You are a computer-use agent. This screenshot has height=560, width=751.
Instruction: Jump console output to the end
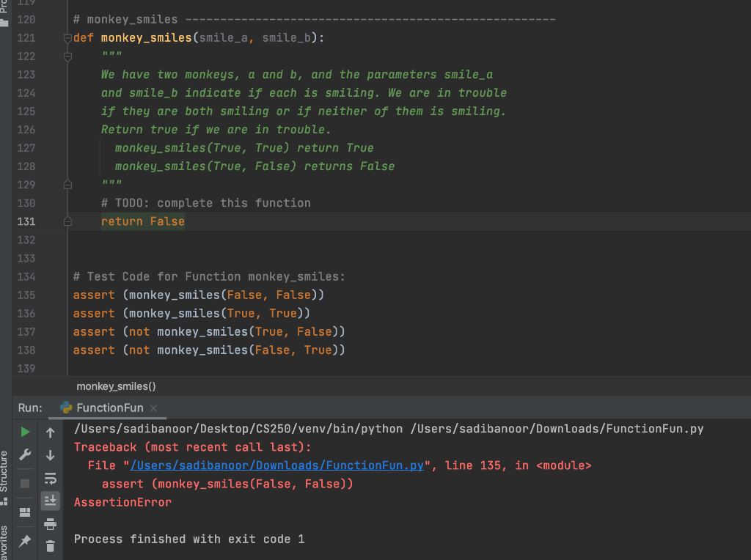(50, 501)
